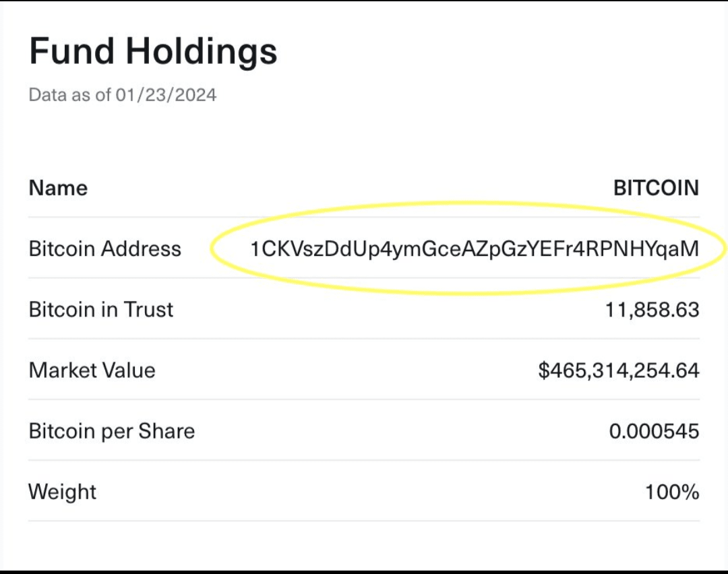The image size is (728, 574).
Task: Click the Market Value label
Action: tap(92, 371)
